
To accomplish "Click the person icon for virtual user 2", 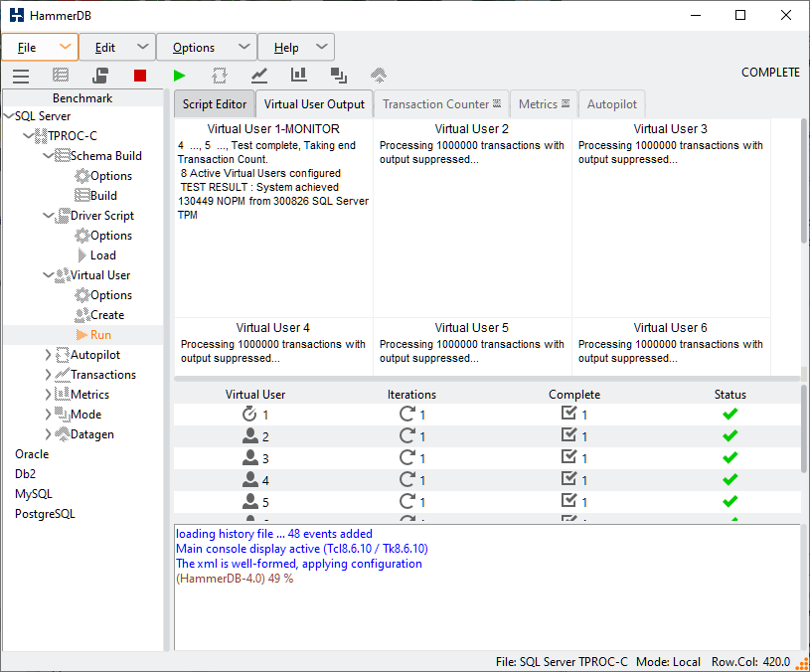I will coord(250,436).
